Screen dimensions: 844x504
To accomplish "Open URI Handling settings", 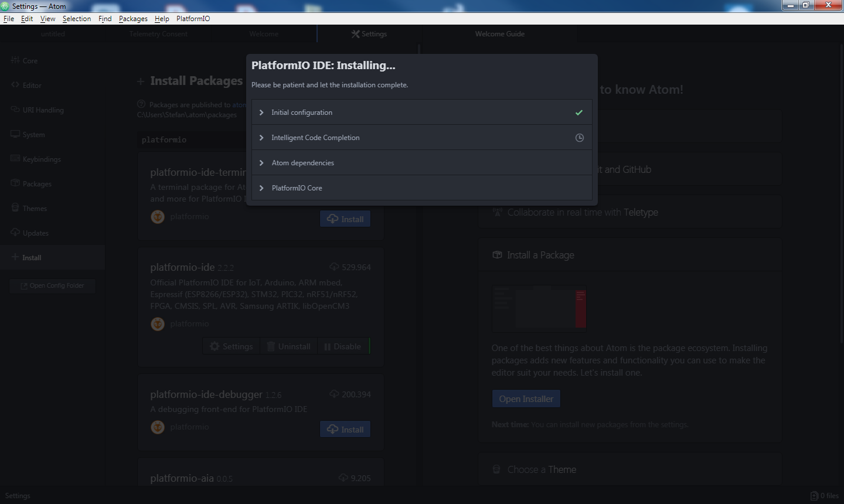I will pyautogui.click(x=53, y=110).
